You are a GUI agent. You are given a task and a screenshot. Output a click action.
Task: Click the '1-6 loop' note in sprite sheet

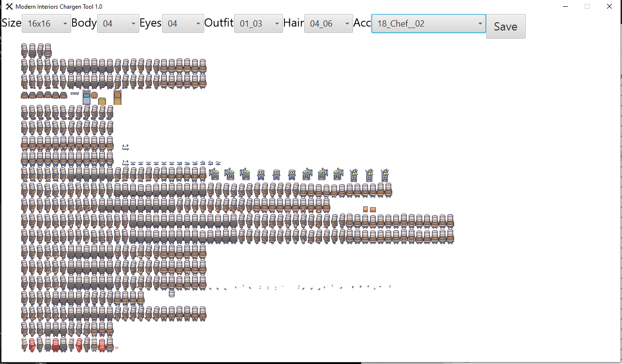coord(125,162)
